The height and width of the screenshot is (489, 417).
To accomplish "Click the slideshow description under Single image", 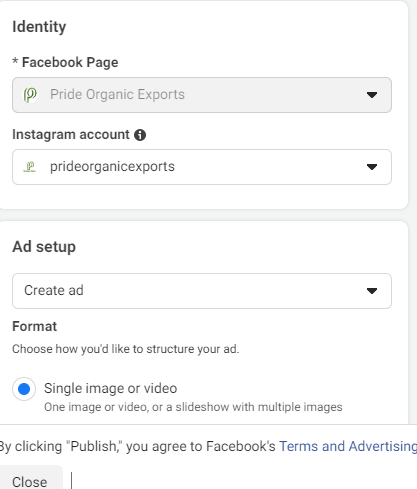I will (x=193, y=407).
